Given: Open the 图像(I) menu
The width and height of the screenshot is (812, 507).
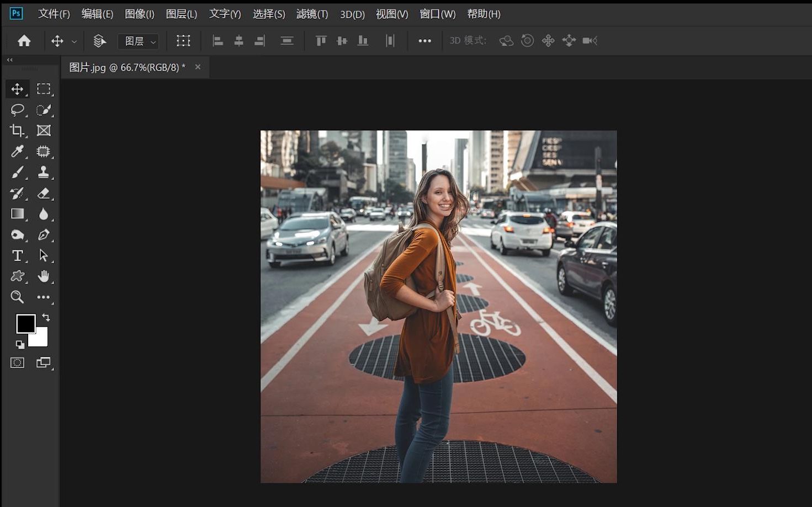Looking at the screenshot, I should pyautogui.click(x=139, y=14).
